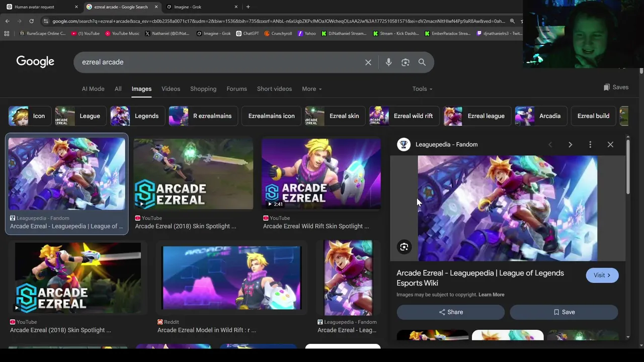Start voice search with microphone icon
The height and width of the screenshot is (362, 644).
click(x=388, y=62)
